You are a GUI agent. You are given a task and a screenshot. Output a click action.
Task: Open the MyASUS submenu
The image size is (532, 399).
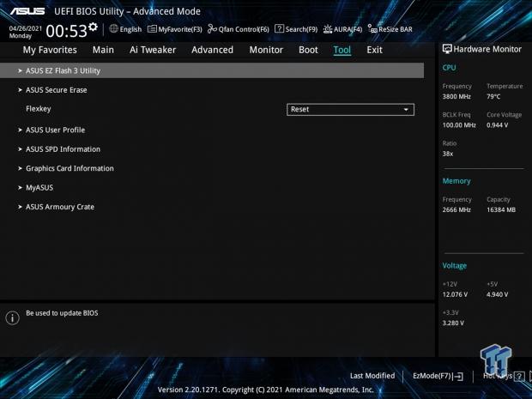39,188
